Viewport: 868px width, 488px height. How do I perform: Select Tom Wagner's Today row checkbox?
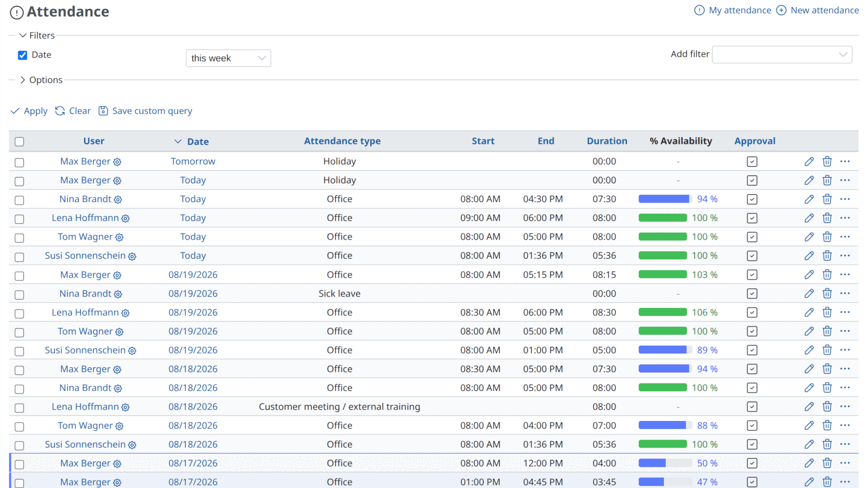(x=19, y=238)
